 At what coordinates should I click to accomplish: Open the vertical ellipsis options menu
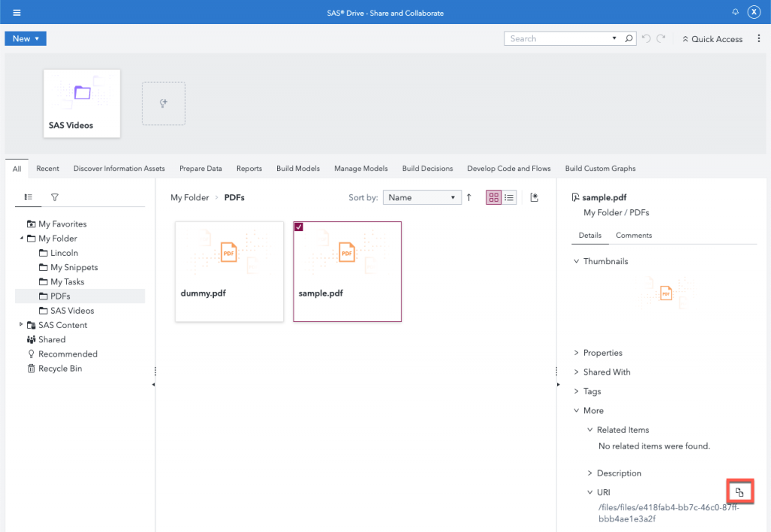(759, 38)
